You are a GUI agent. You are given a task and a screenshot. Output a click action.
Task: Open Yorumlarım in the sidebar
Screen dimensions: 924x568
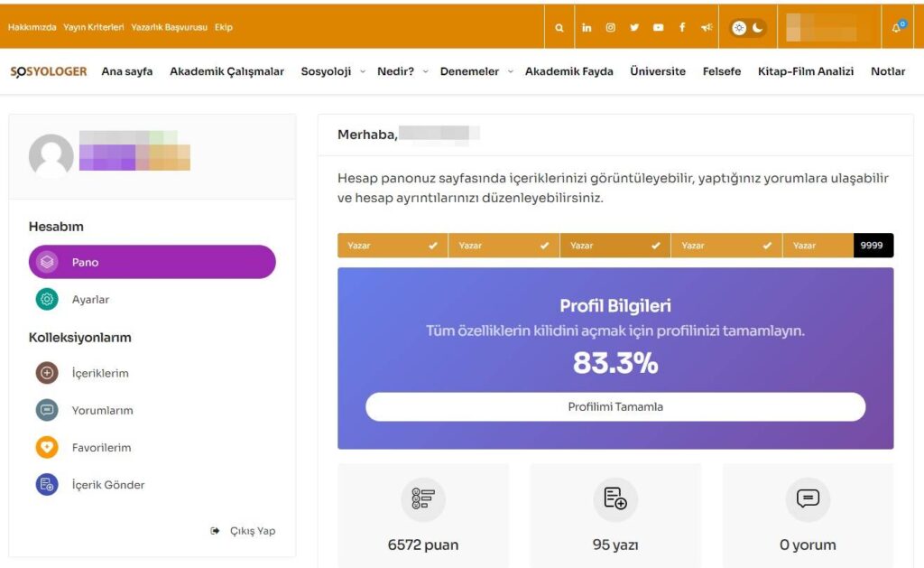[x=103, y=410]
